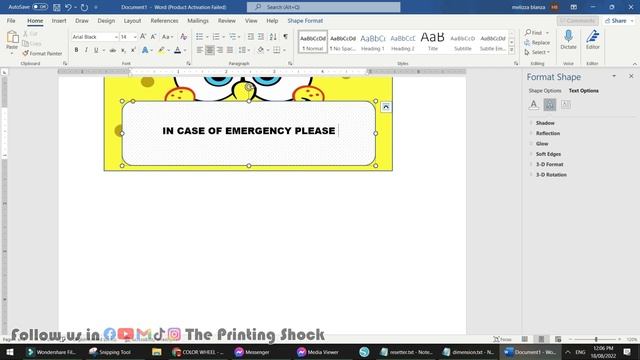Justify paragraph text

[x=230, y=50]
